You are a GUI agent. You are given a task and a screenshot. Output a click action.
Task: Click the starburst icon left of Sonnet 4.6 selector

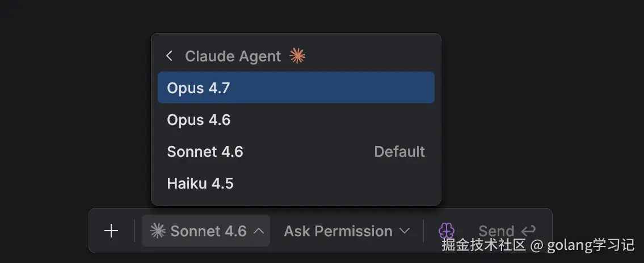coord(157,231)
